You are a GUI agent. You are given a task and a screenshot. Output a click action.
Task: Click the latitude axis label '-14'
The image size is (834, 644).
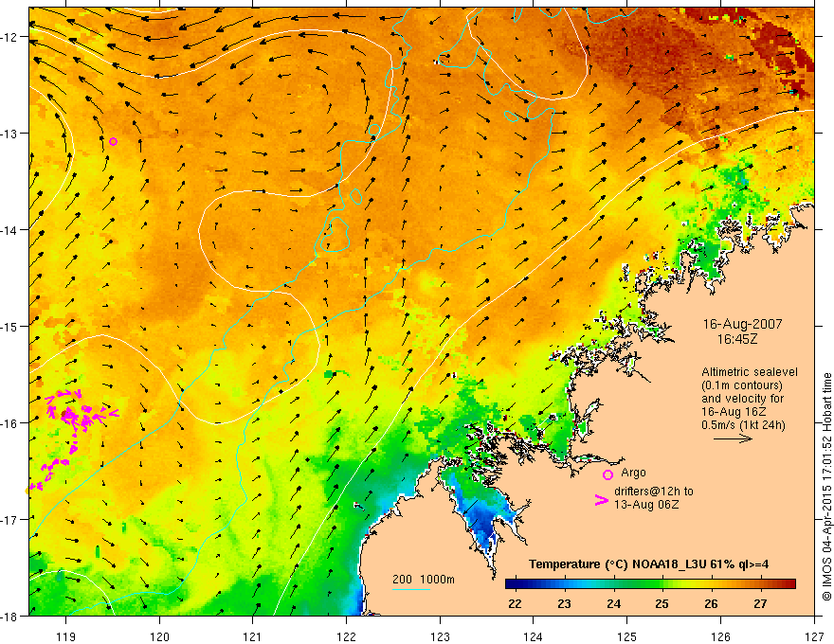tap(9, 229)
